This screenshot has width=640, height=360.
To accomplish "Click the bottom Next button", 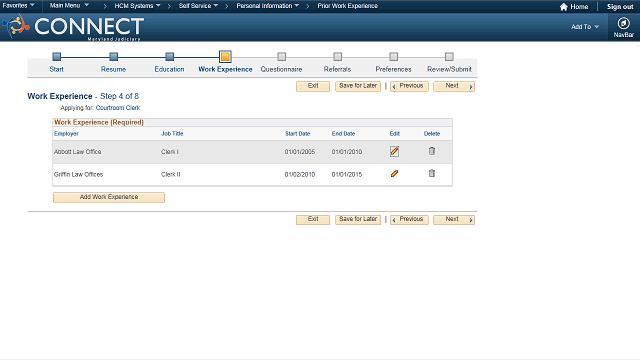I will [454, 220].
